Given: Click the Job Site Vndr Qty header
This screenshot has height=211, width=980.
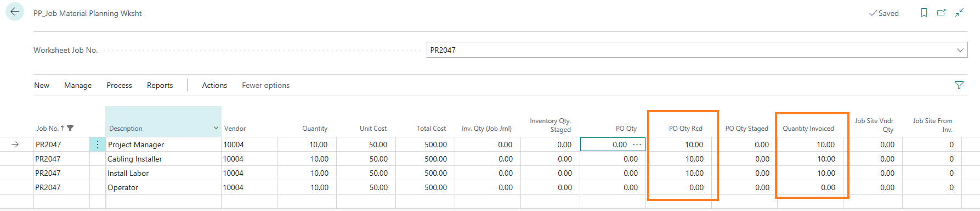Looking at the screenshot, I should [x=874, y=125].
